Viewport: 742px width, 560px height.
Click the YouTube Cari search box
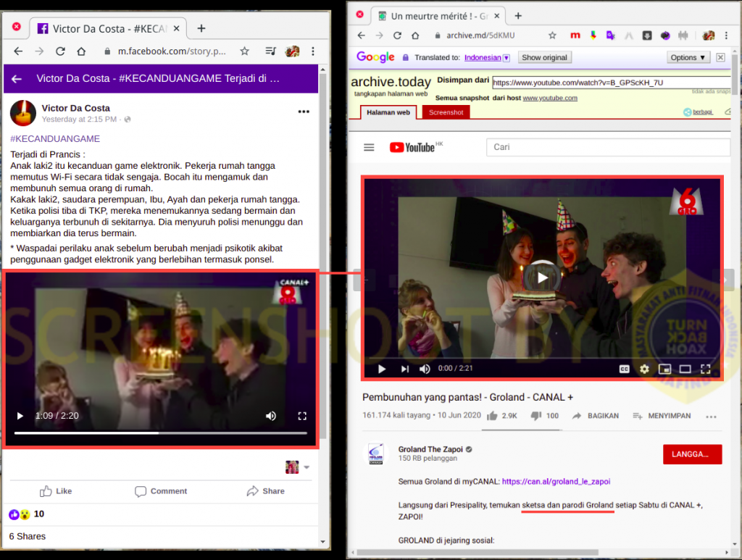pyautogui.click(x=608, y=147)
